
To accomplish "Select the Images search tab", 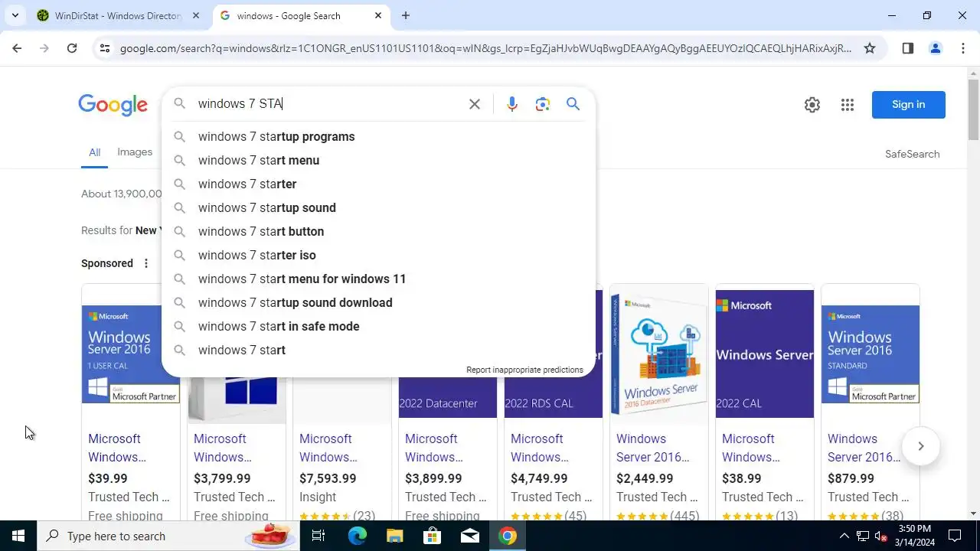I will (135, 152).
